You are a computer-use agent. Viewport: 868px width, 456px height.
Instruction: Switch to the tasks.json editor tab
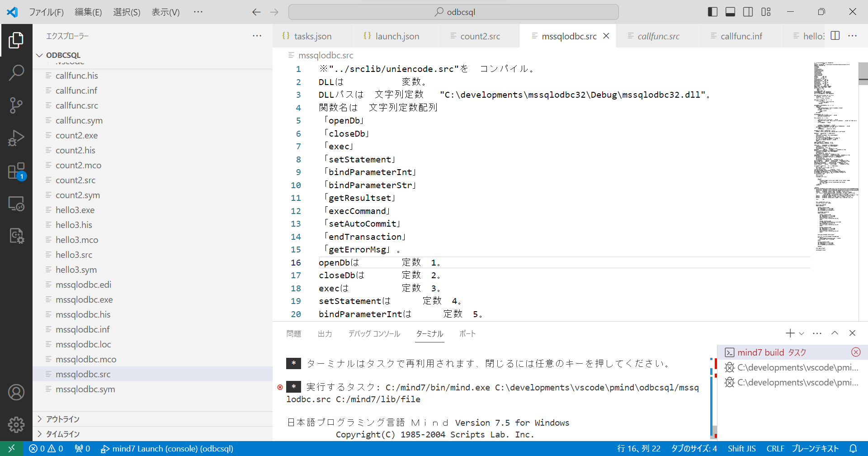313,36
